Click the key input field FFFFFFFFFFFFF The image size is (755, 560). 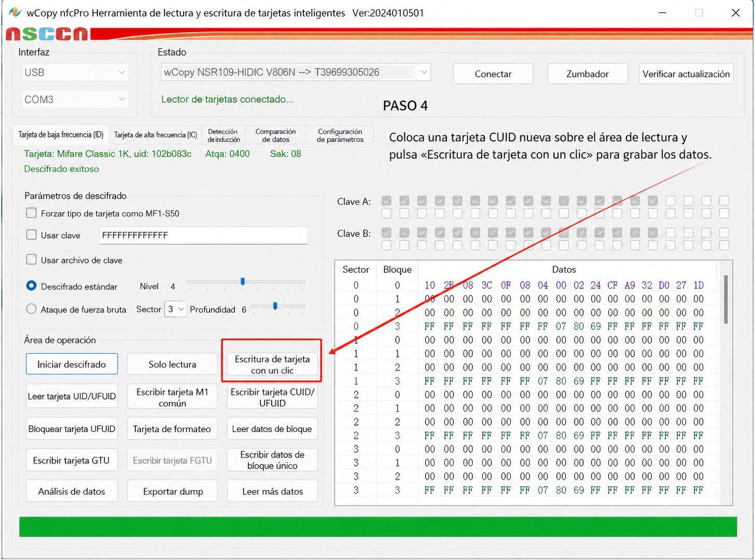(x=203, y=235)
